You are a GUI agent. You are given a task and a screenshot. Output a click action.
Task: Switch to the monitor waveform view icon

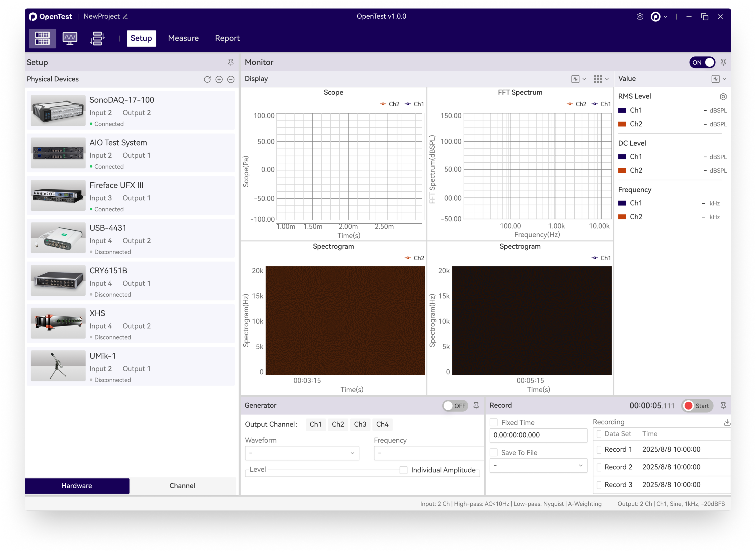coord(69,38)
